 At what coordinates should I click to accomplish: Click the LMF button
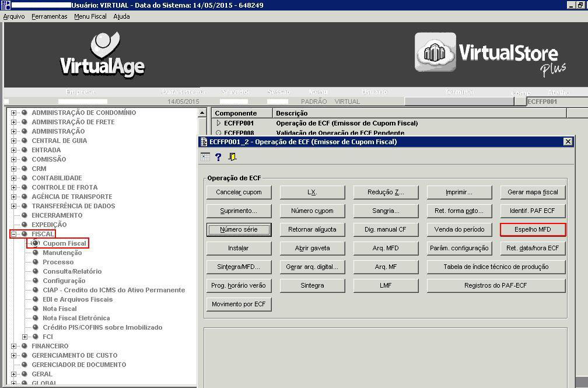pyautogui.click(x=386, y=285)
